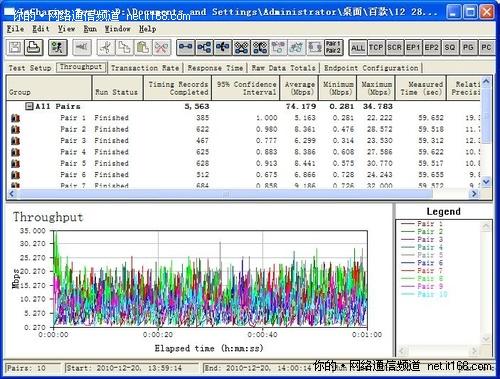This screenshot has height=379, width=500.
Task: Click the Legend panel title
Action: pos(444,212)
